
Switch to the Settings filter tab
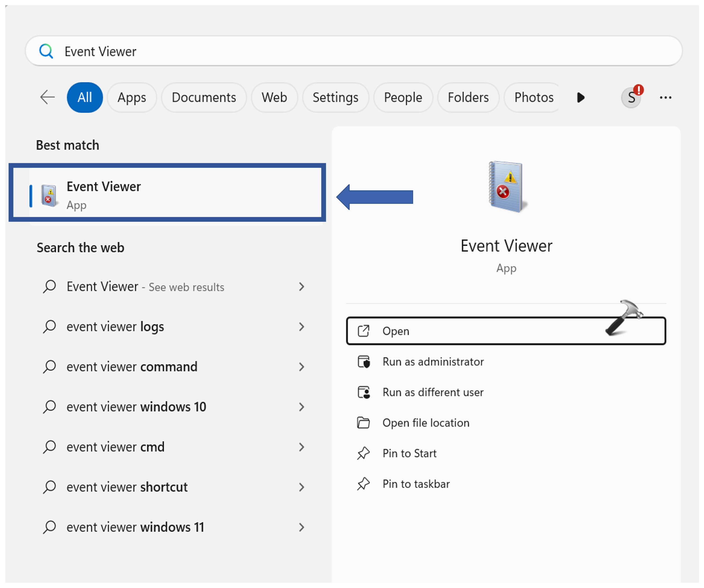click(x=335, y=98)
